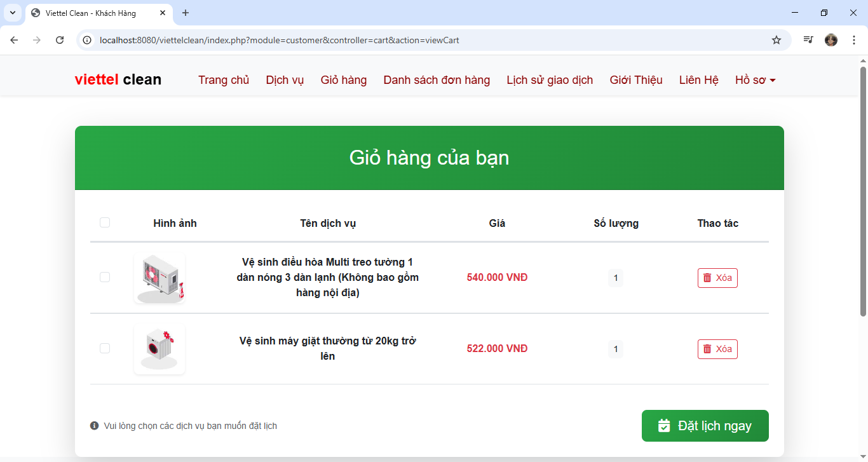Open the Chrome profile avatar
The height and width of the screenshot is (462, 868).
[831, 40]
